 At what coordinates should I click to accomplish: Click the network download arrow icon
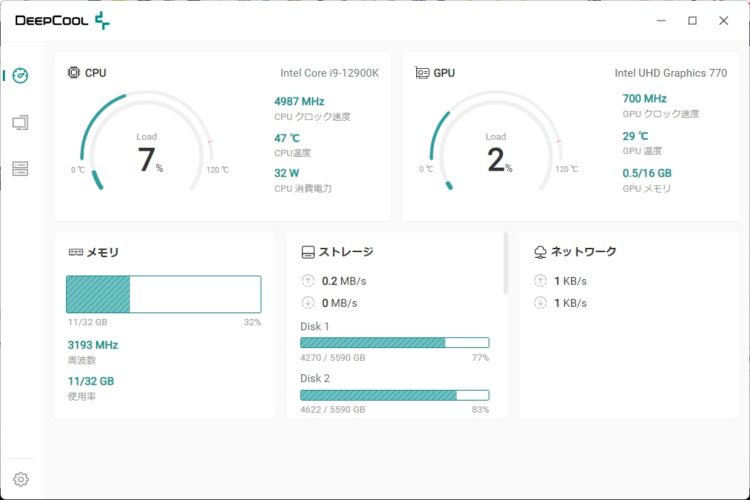coord(540,303)
